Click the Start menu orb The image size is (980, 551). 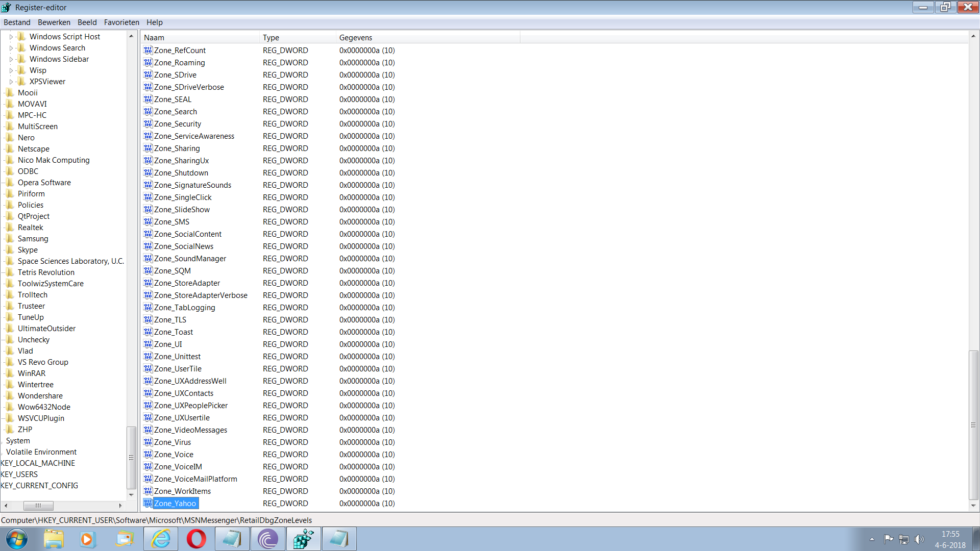coord(17,539)
